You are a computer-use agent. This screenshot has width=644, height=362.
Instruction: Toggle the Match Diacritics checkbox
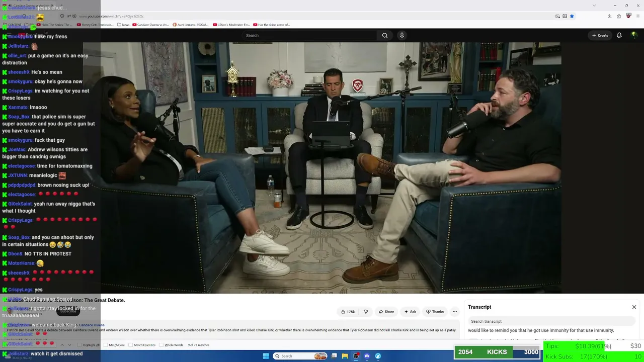tap(131, 345)
